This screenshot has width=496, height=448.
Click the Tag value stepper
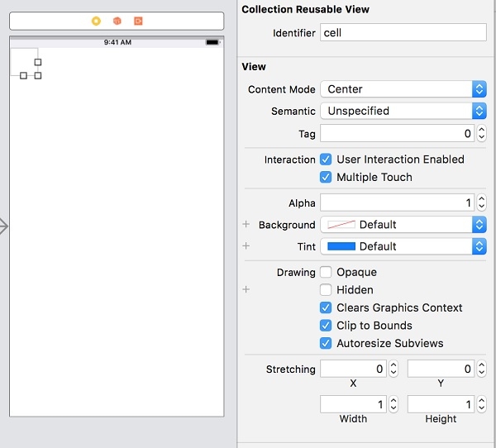coord(481,133)
